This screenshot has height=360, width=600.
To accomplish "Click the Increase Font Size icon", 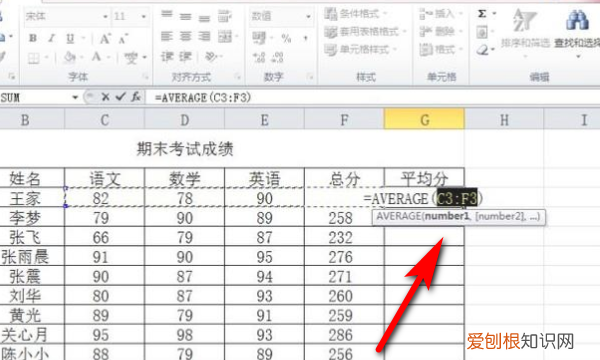I will 105,38.
